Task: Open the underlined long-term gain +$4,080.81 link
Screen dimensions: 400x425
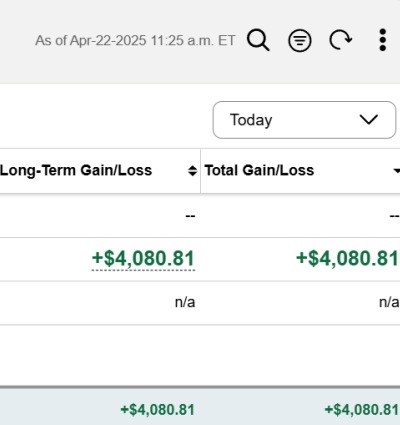Action: pyautogui.click(x=143, y=259)
